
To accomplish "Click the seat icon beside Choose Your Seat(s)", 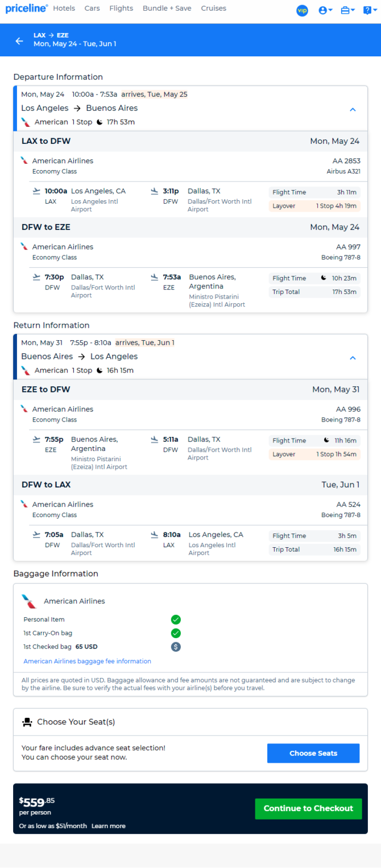I will coord(27,722).
